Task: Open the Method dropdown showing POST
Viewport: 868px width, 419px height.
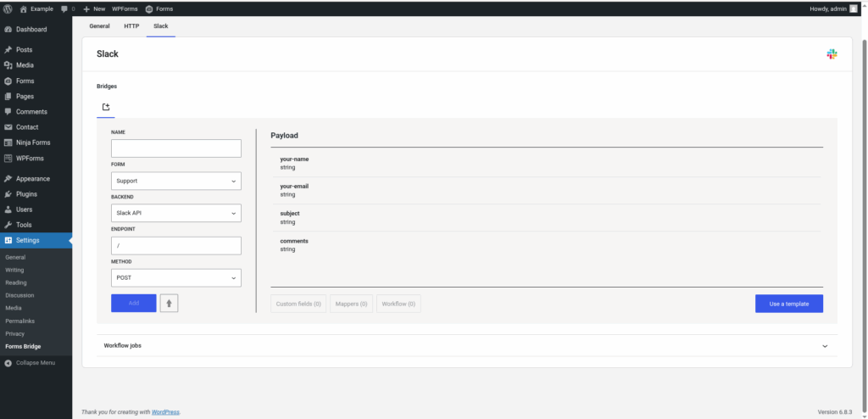Action: click(176, 277)
